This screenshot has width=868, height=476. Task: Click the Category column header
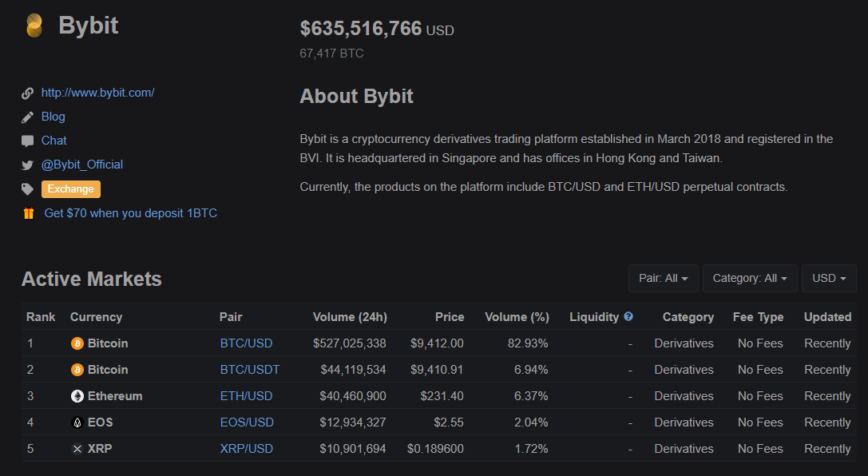coord(688,317)
